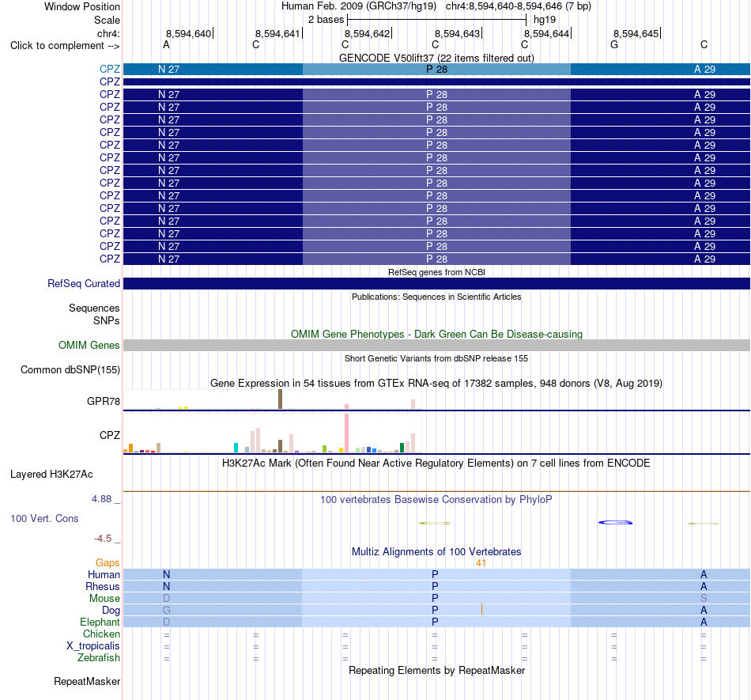Screen dimensions: 751x700
Task: Click the Scale track label
Action: click(x=107, y=20)
